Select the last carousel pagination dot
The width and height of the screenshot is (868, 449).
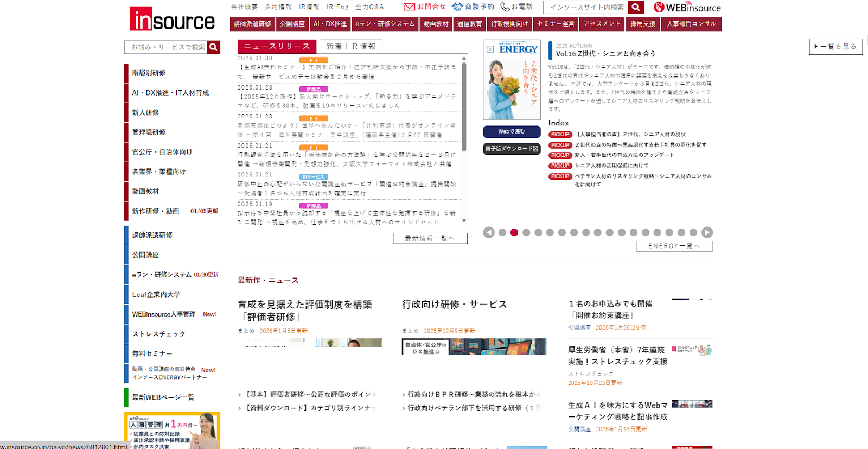[x=693, y=232]
